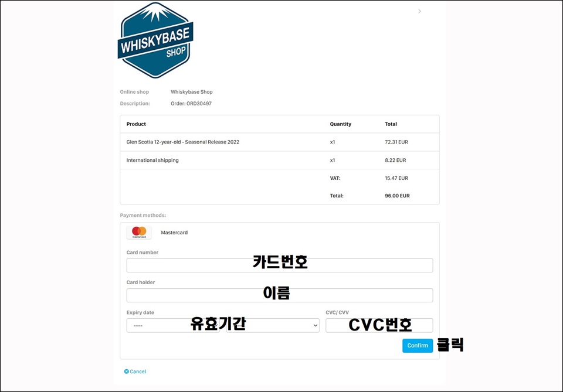Click the 15.47 EUR VAT amount

(396, 178)
